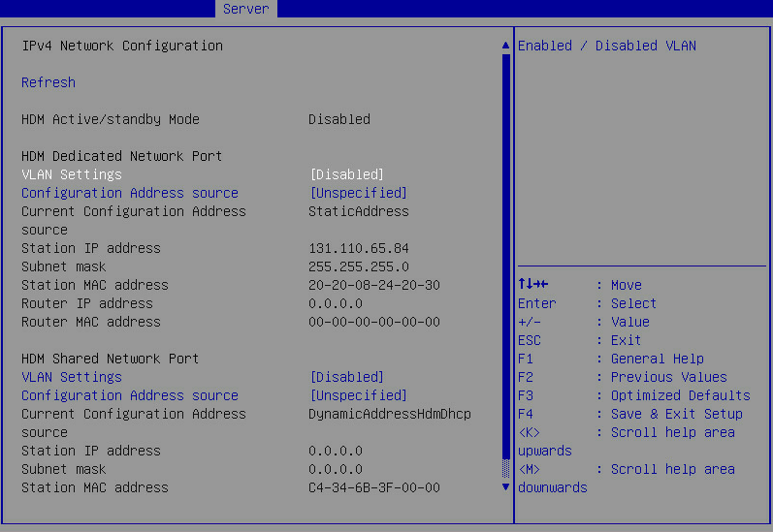Click the Router IP address label
Screen dimensions: 773x532
pos(87,303)
